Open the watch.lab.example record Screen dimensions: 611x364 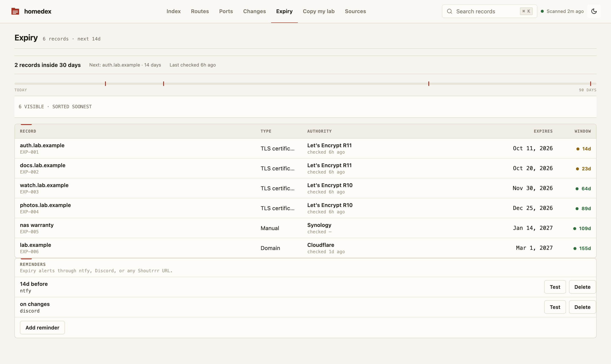305,188
